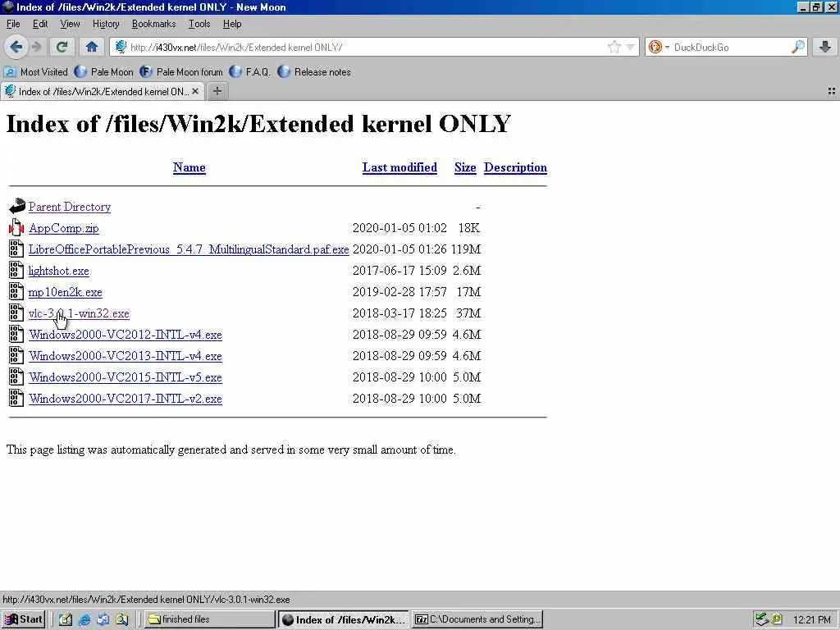This screenshot has height=630, width=840.
Task: Sort listing by Last modified column
Action: tap(399, 167)
